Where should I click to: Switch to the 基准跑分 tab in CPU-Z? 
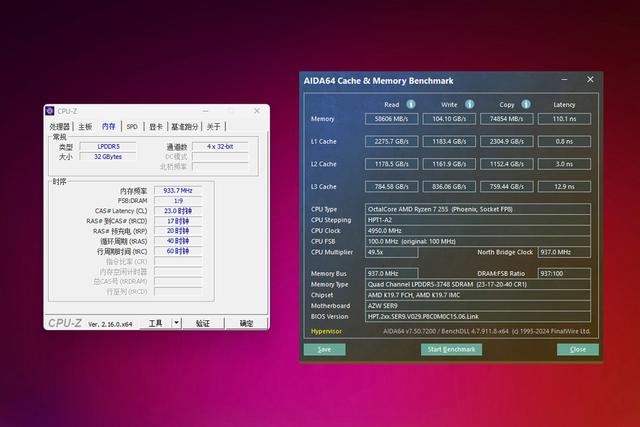click(184, 127)
